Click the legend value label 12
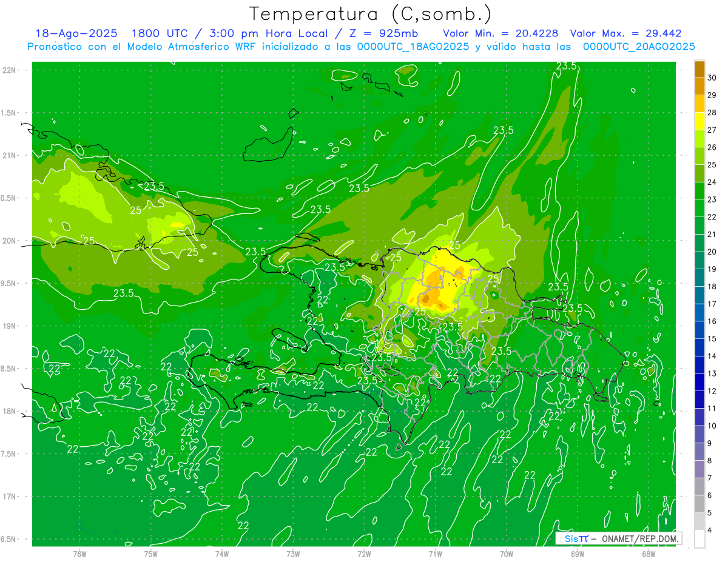 coord(712,391)
